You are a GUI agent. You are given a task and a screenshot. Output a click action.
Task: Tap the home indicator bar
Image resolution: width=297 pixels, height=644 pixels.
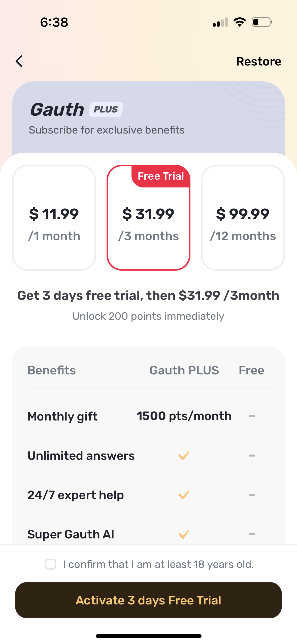(148, 636)
